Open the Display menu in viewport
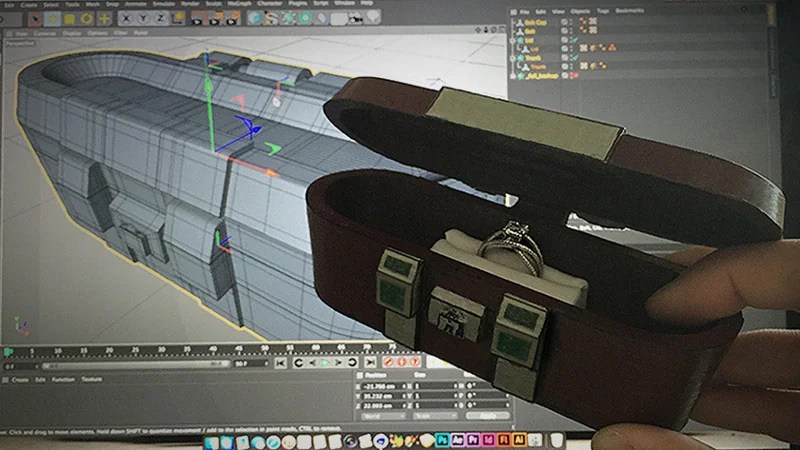Image resolution: width=800 pixels, height=450 pixels. point(71,34)
